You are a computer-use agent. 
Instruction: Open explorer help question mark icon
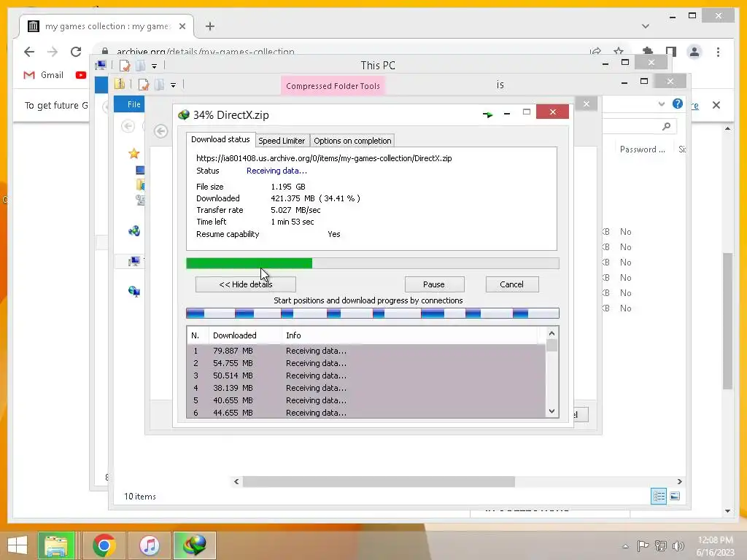(678, 104)
